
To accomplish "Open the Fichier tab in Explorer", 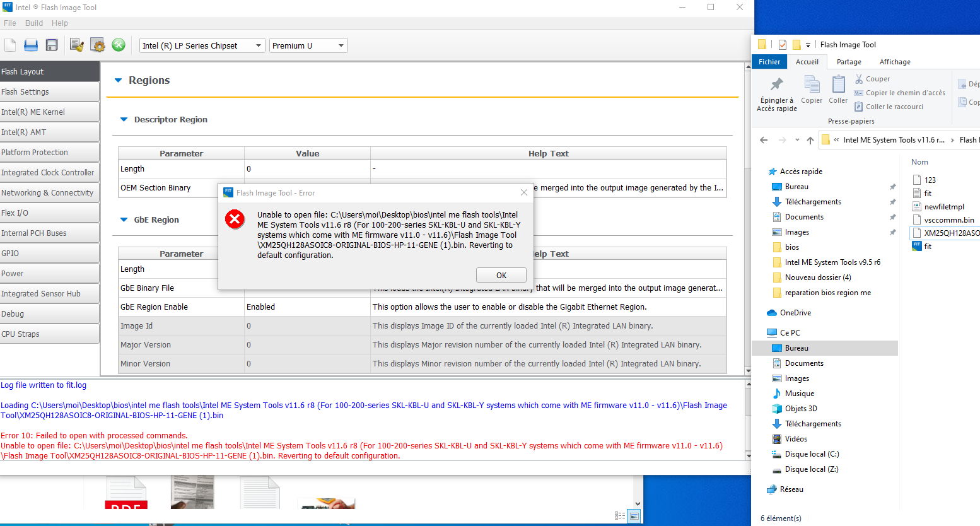I will pos(769,62).
